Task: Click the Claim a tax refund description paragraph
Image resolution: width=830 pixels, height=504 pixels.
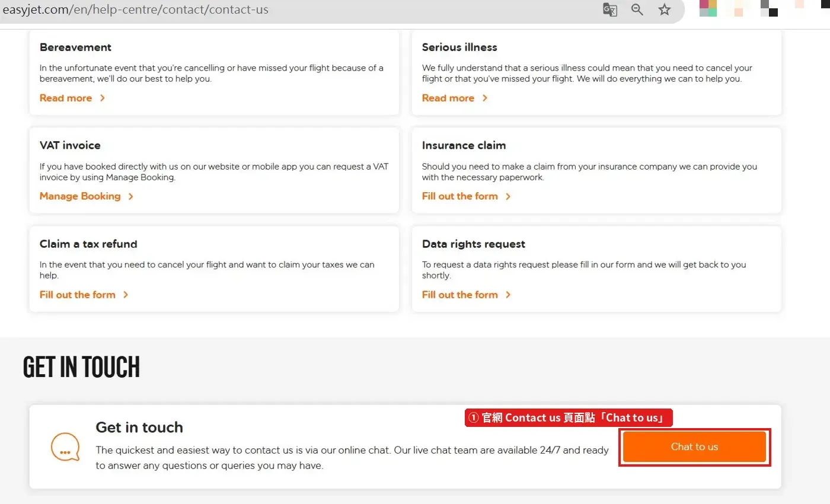Action: (207, 270)
